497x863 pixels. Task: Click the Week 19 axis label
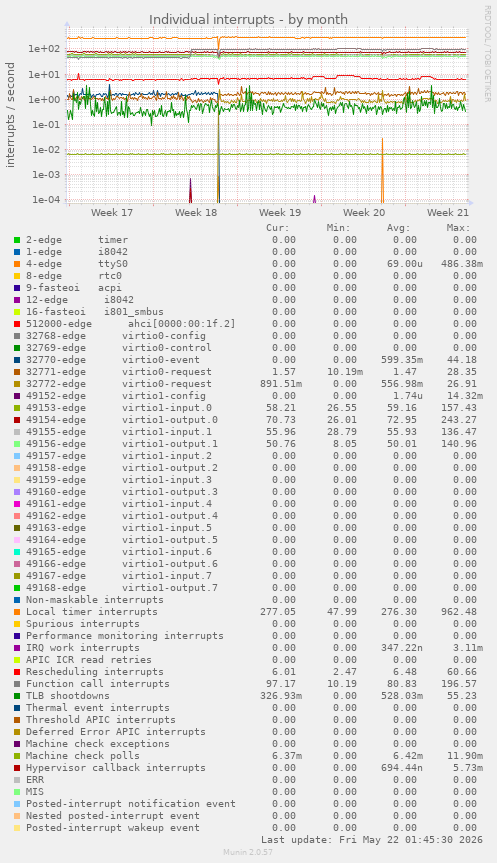tap(280, 212)
